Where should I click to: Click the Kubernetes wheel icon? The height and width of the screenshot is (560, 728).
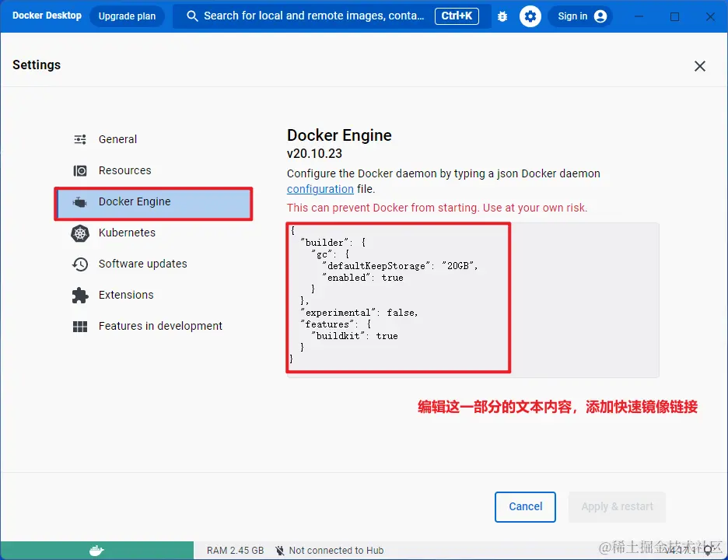point(80,233)
